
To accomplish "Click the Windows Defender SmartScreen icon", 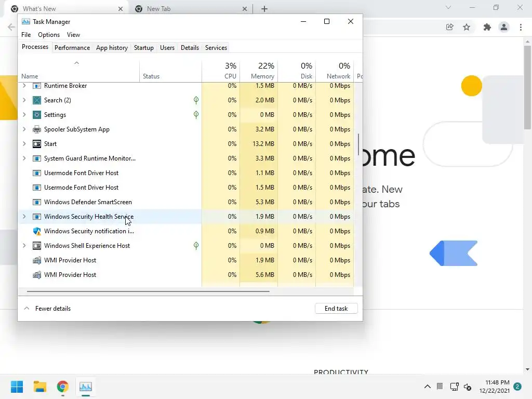I will [37, 202].
